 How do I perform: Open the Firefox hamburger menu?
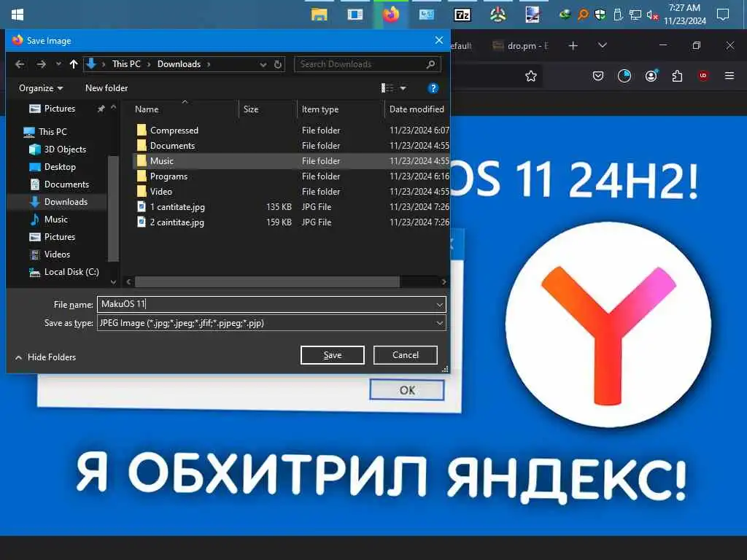pyautogui.click(x=729, y=76)
